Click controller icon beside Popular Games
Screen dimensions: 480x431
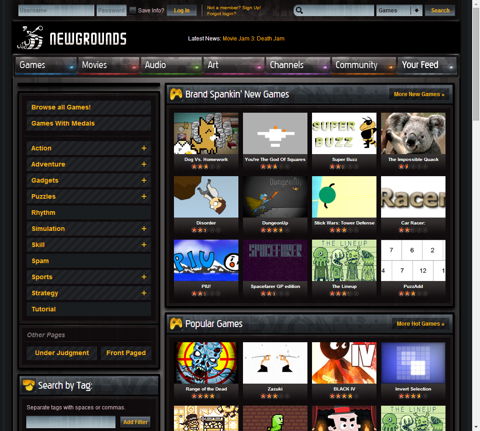tap(176, 324)
